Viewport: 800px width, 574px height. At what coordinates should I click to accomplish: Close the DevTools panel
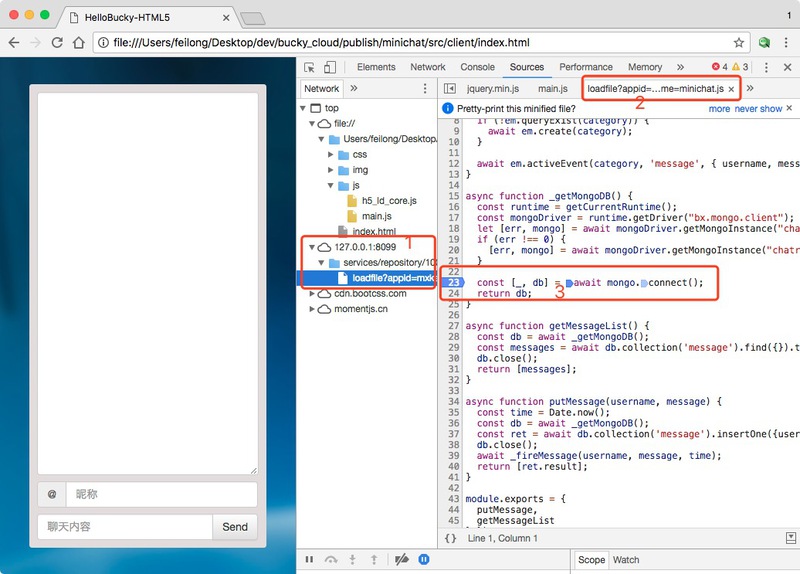[x=787, y=67]
